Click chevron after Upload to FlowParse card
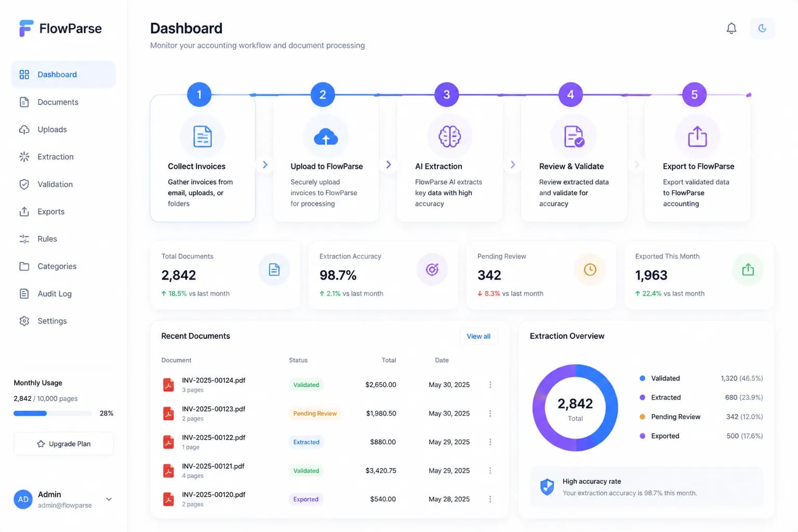 pos(389,165)
